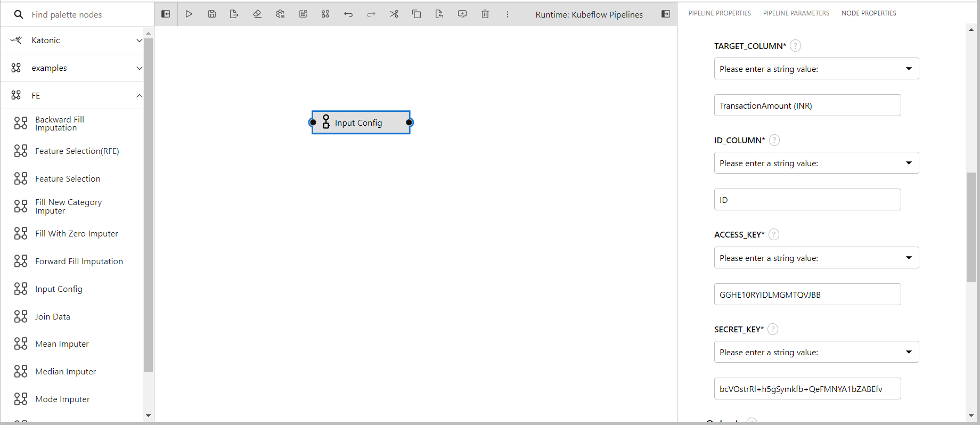Add a comment to the canvas
The width and height of the screenshot is (980, 425).
tap(462, 14)
